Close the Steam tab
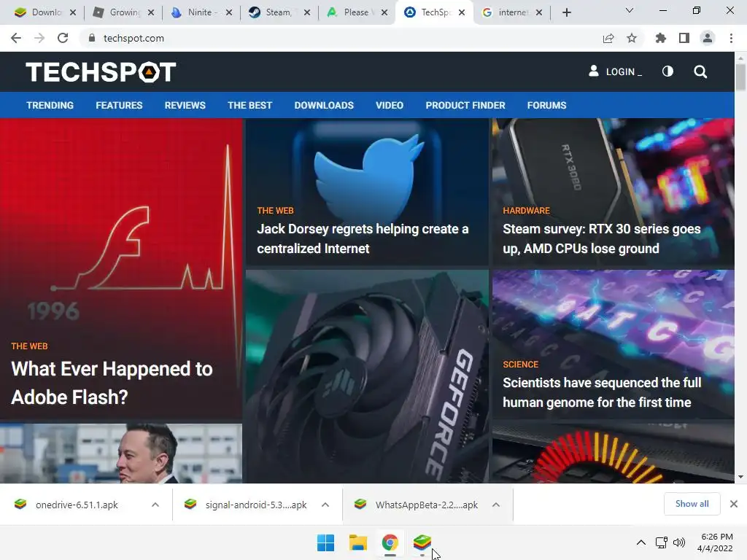 tap(307, 12)
